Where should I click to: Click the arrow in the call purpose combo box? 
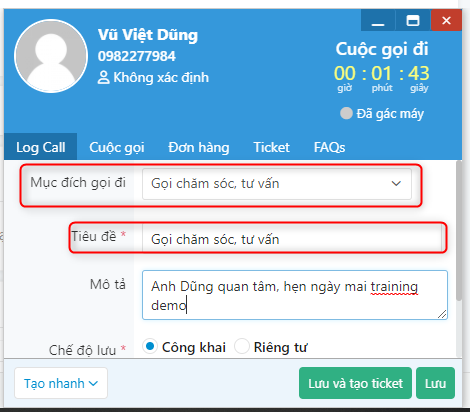point(396,184)
